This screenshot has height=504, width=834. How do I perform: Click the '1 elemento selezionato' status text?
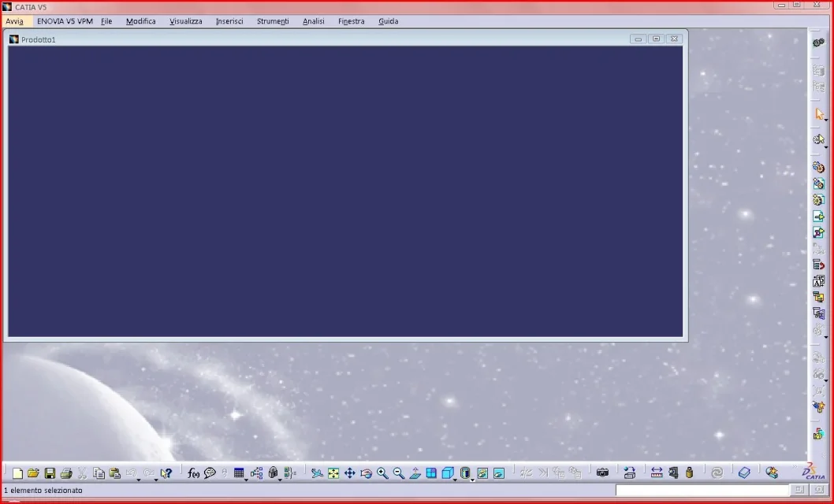(x=43, y=490)
